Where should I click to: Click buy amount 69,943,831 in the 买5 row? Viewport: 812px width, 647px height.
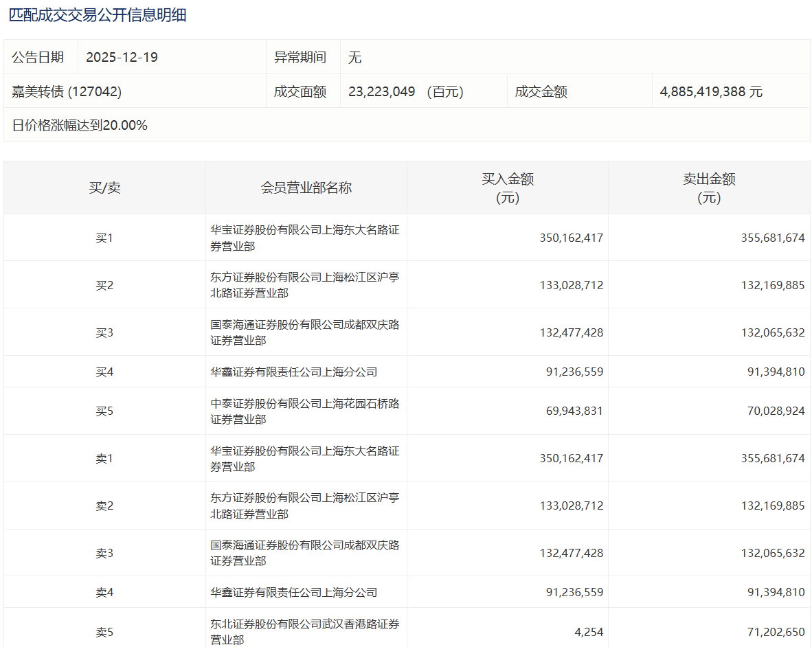[x=572, y=411]
